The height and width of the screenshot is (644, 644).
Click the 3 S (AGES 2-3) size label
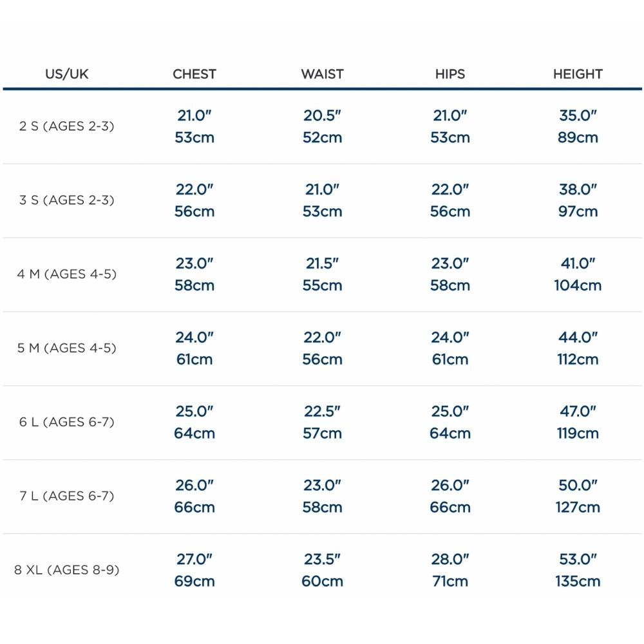coord(67,200)
